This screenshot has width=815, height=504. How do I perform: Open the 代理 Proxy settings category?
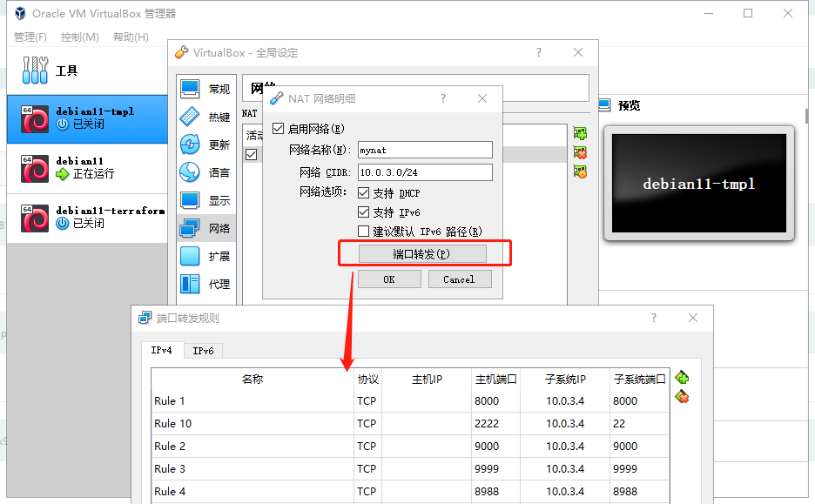click(190, 284)
